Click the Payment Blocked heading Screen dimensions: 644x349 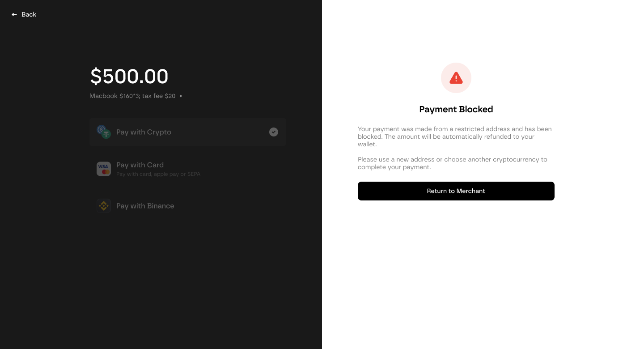[456, 109]
